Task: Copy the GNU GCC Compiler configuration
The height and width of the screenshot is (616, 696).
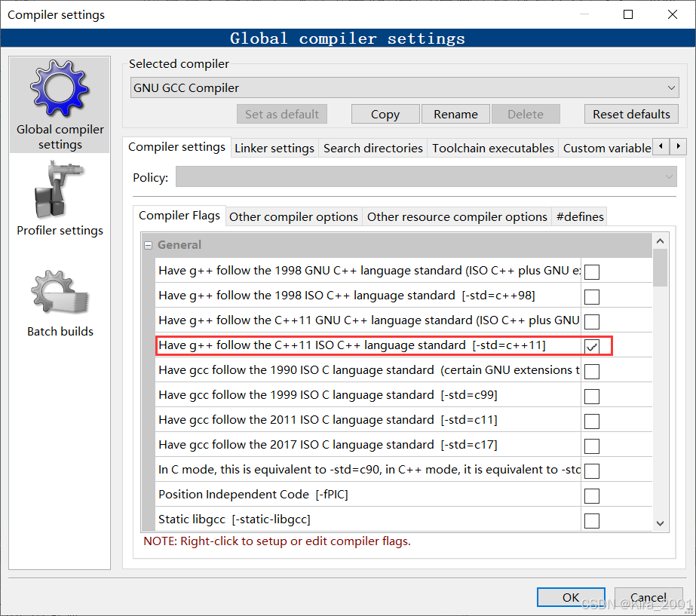Action: pyautogui.click(x=385, y=114)
